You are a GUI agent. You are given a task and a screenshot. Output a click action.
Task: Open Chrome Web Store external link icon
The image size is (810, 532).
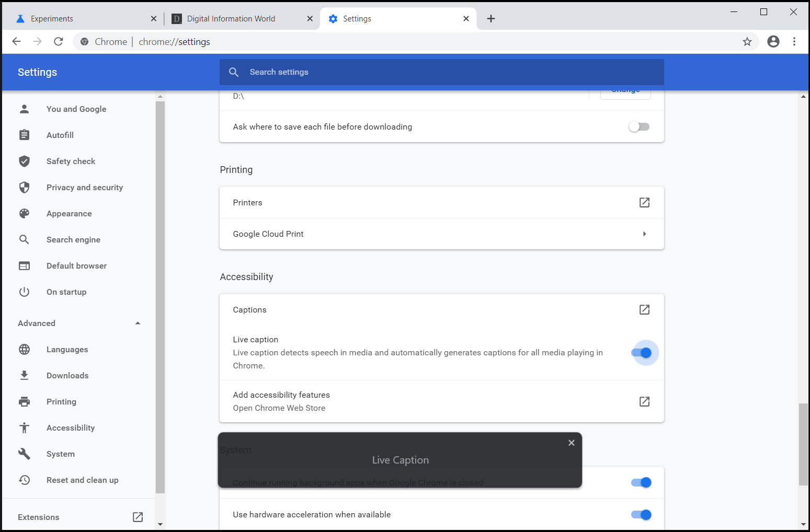tap(644, 401)
